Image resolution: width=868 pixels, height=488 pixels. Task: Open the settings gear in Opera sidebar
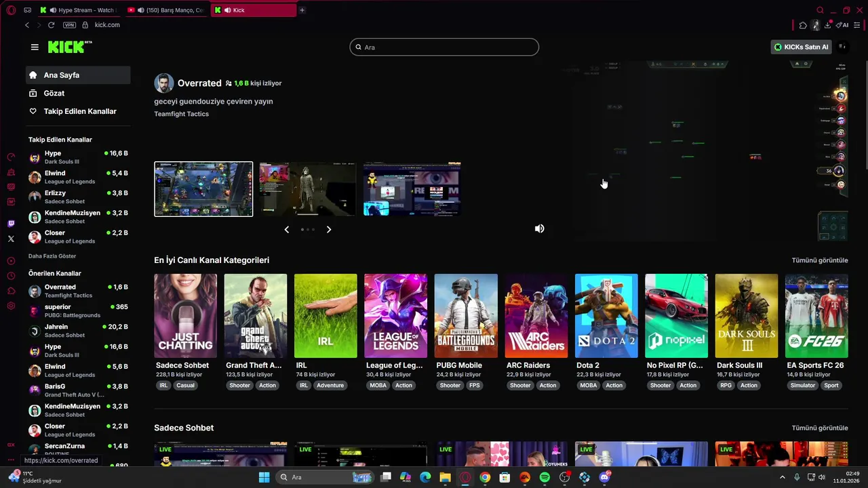pos(11,306)
